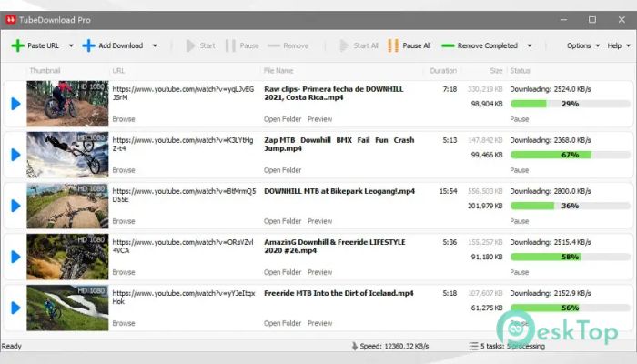This screenshot has width=637, height=364.
Task: Sort by the Thumbnail column header
Action: [x=45, y=71]
